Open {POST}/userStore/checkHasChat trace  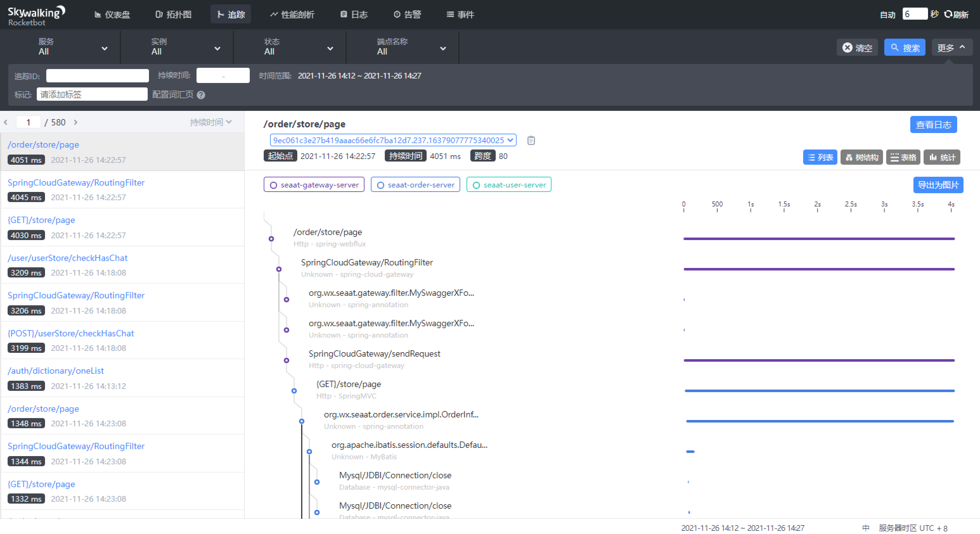coord(122,340)
